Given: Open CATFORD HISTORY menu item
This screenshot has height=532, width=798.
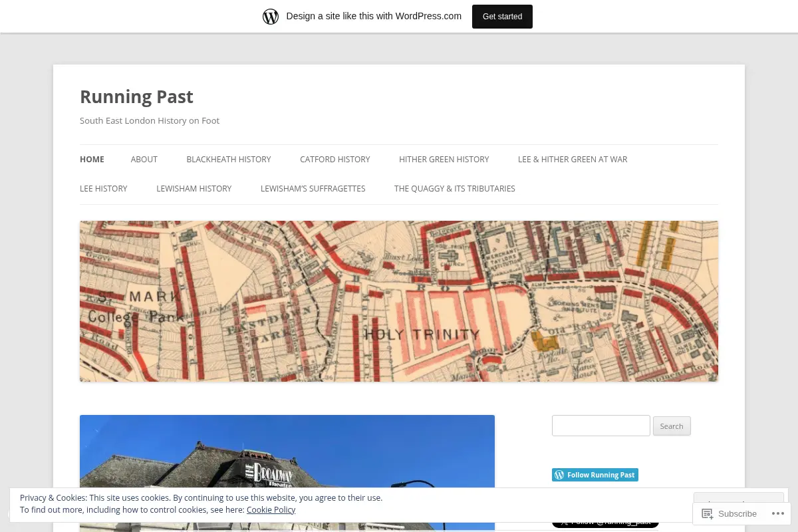Looking at the screenshot, I should point(335,160).
